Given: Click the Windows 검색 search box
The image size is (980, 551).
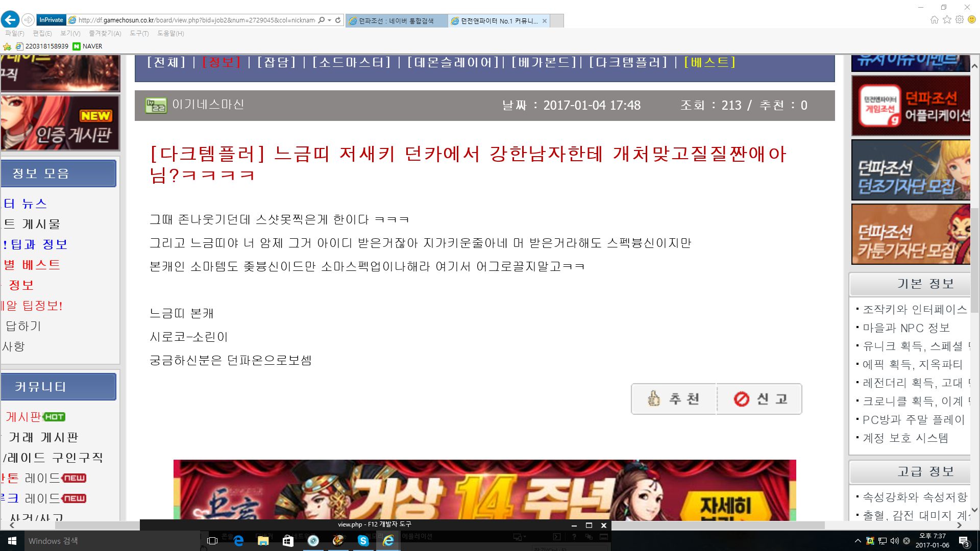Looking at the screenshot, I should point(112,541).
